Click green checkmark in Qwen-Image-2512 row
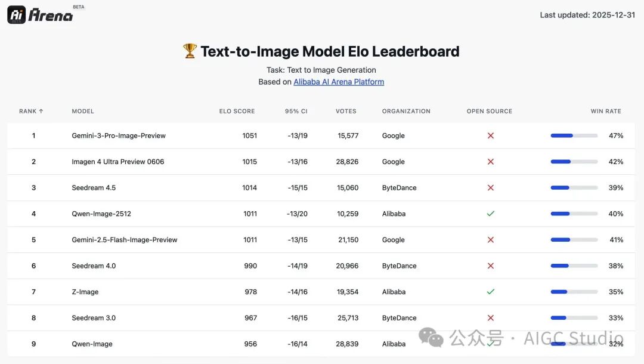 pyautogui.click(x=490, y=214)
